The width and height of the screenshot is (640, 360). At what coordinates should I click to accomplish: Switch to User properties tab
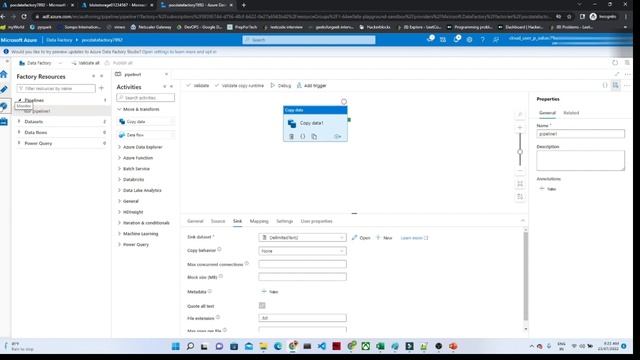[x=316, y=221]
